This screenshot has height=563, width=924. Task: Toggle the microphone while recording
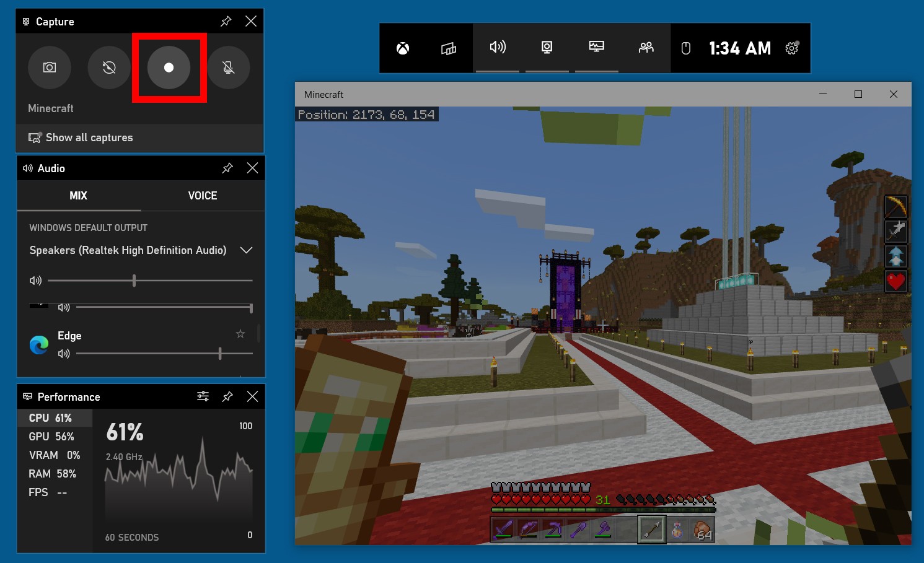coord(229,68)
